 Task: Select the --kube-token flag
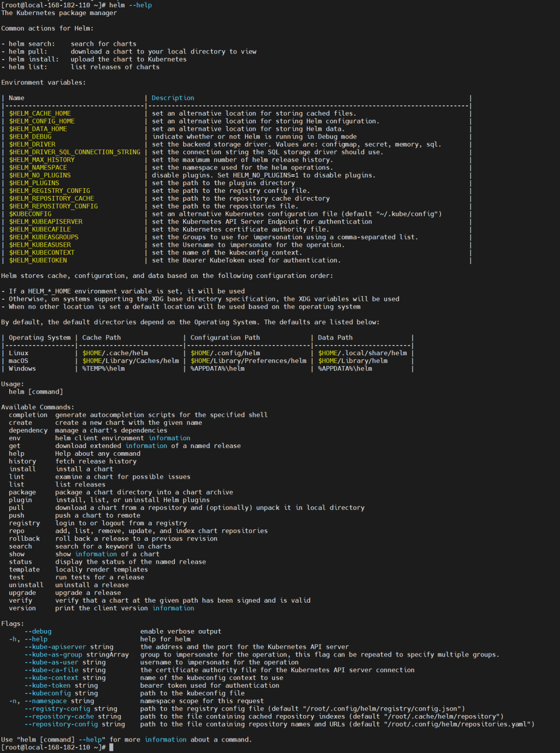click(48, 686)
